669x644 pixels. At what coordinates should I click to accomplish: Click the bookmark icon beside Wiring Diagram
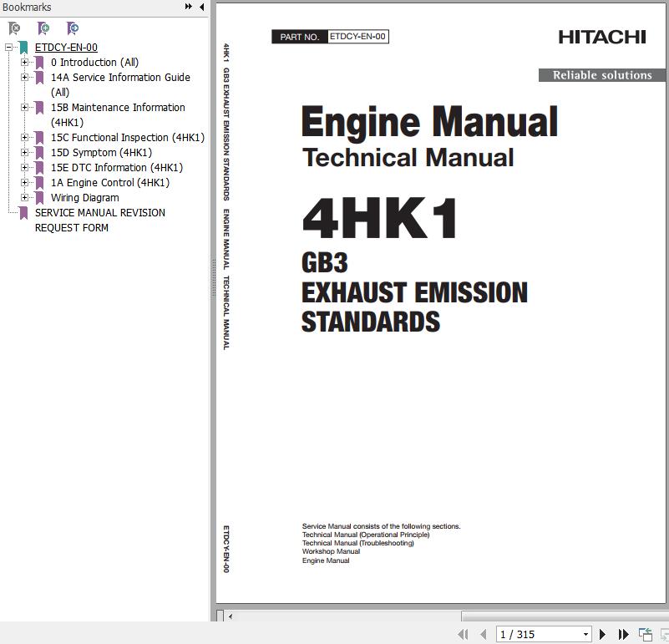[39, 198]
